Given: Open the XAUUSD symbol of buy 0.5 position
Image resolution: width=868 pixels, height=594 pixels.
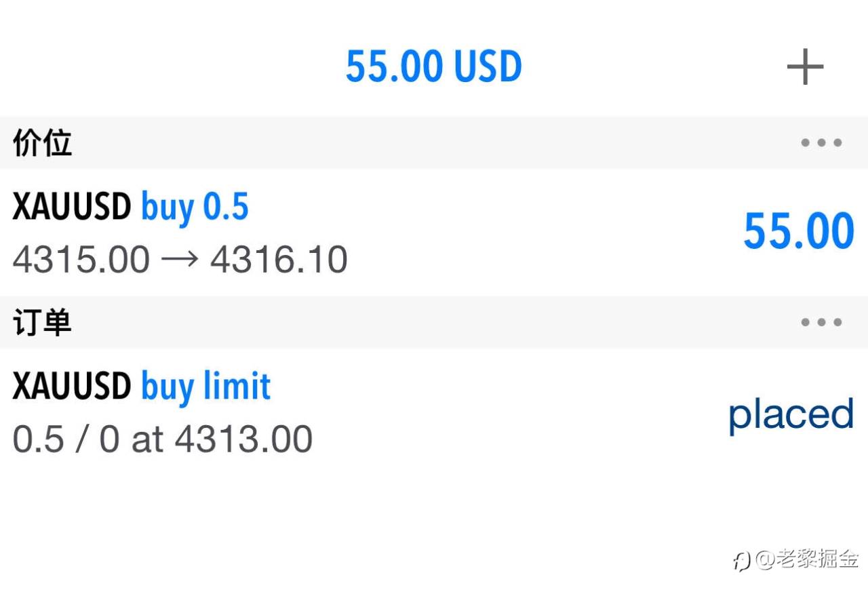Looking at the screenshot, I should pyautogui.click(x=71, y=207).
